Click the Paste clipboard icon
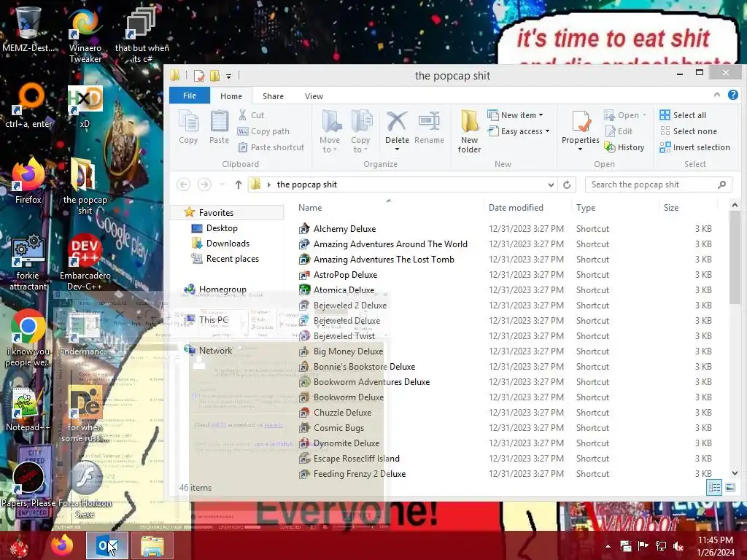 coord(219,127)
